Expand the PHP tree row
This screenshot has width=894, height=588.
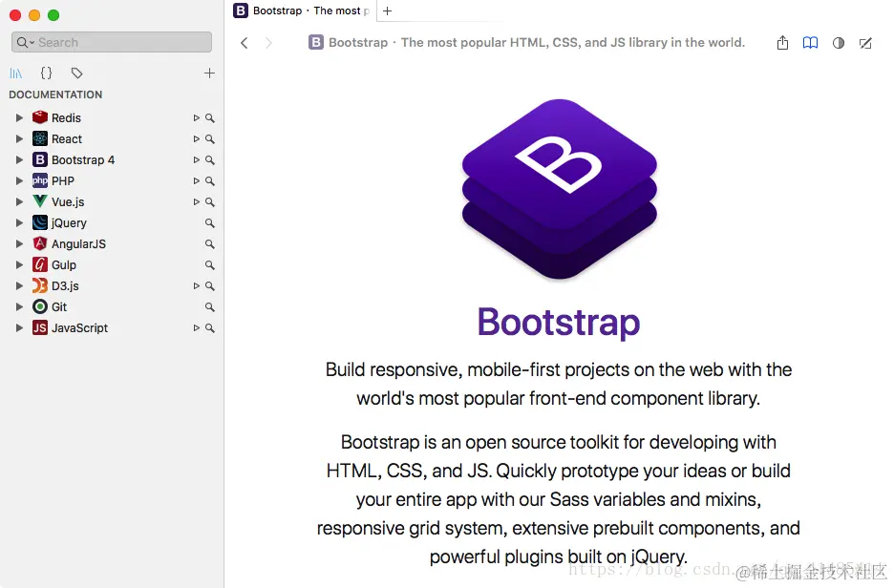19,180
